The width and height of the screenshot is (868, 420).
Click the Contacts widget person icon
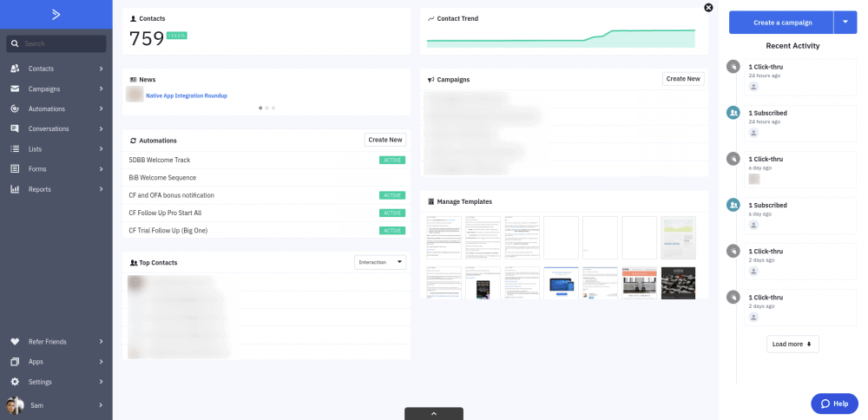[x=133, y=18]
